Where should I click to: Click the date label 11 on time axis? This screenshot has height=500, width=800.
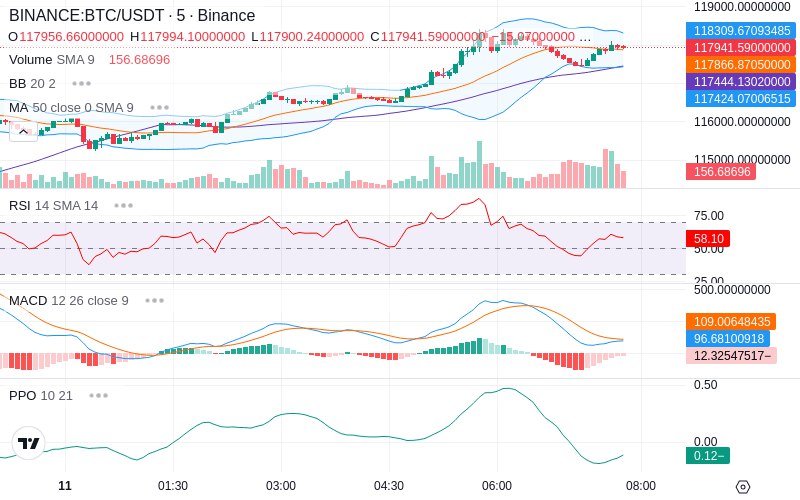[65, 486]
